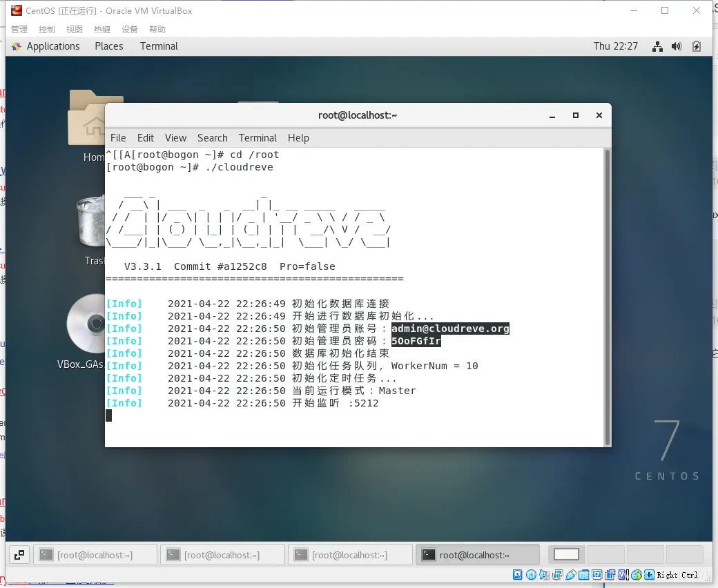The width and height of the screenshot is (718, 588).
Task: Click V3.3.1 version text
Action: pos(143,266)
